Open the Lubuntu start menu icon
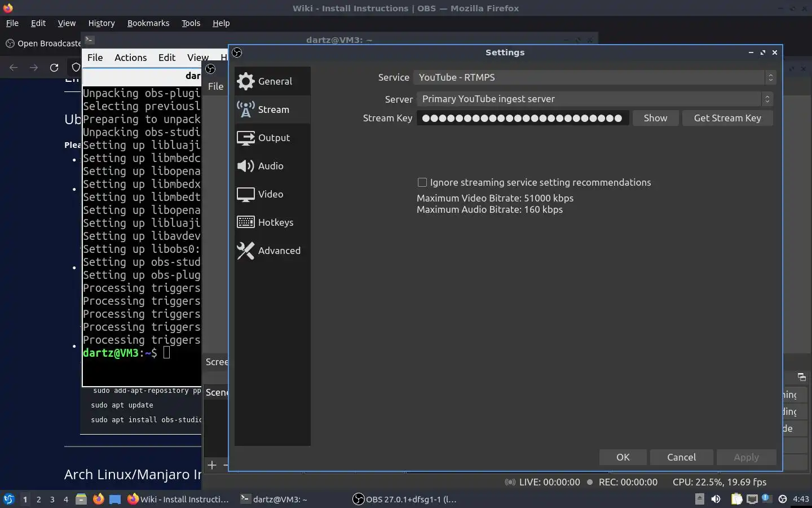The width and height of the screenshot is (812, 508). pyautogui.click(x=8, y=499)
